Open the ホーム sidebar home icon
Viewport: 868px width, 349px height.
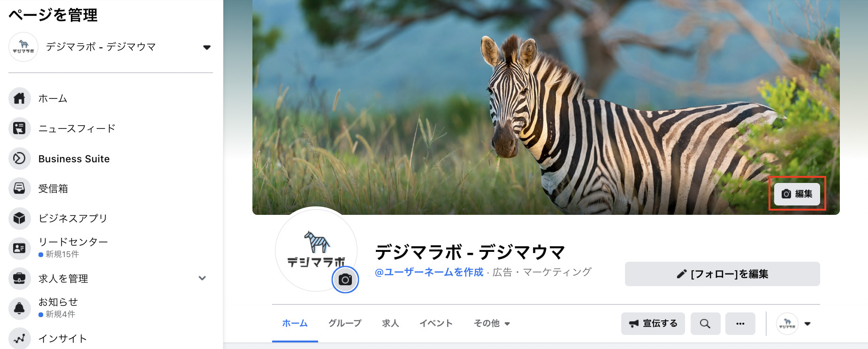pos(19,99)
